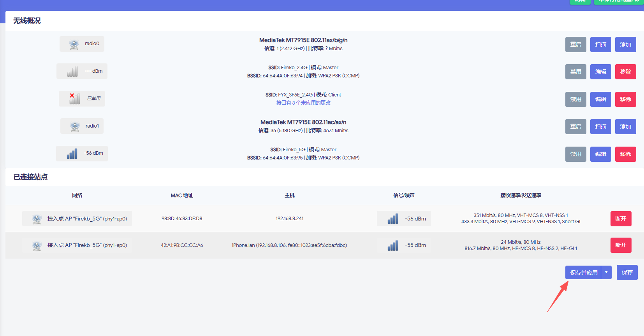
Task: Click the Save button
Action: pyautogui.click(x=627, y=272)
